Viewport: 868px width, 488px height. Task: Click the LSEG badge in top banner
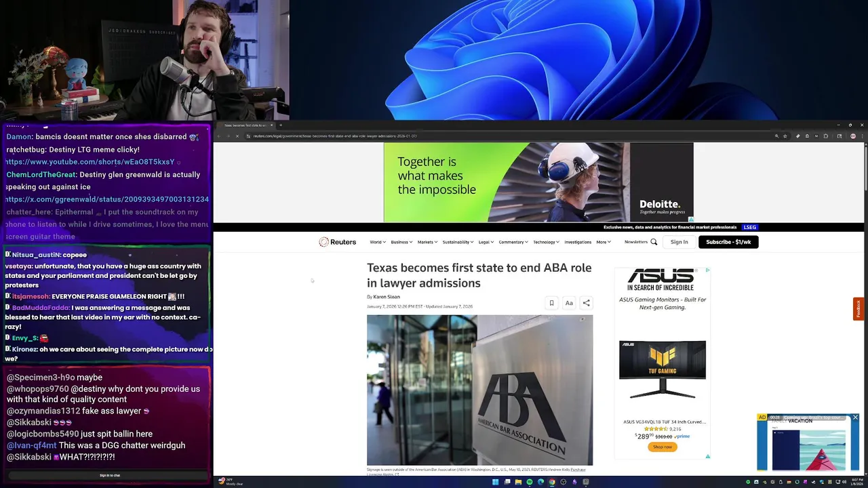749,227
